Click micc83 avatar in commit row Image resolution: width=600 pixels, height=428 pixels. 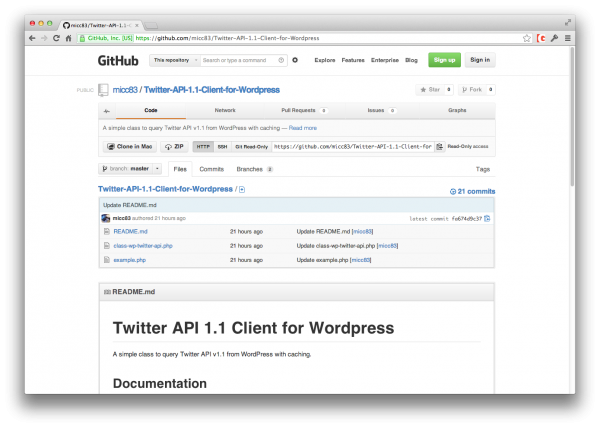[106, 218]
